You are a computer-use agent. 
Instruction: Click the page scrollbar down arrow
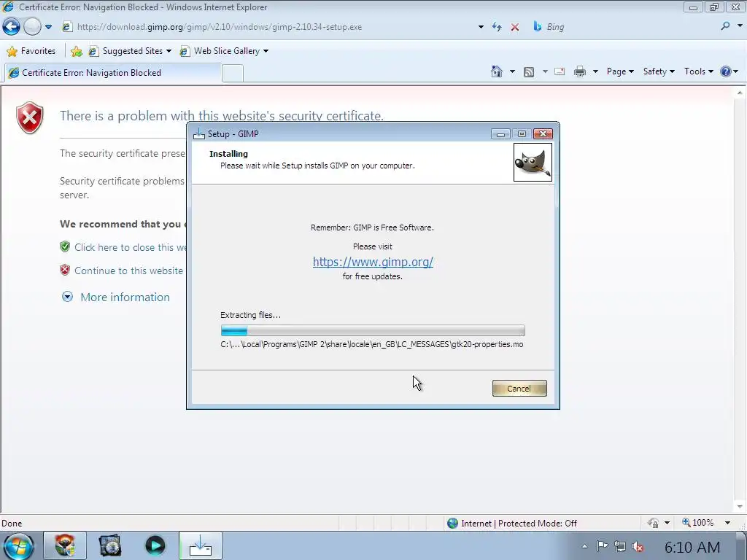pos(740,507)
